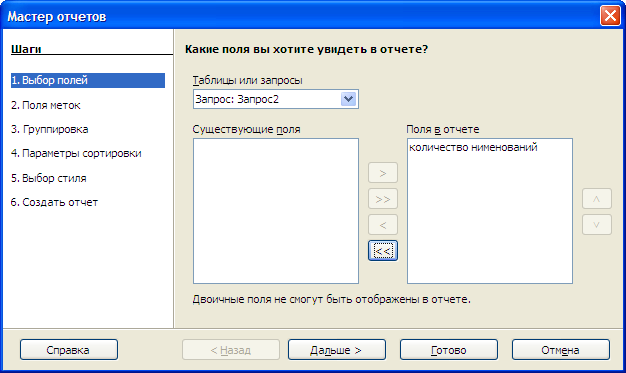Select step 4. Параметры сортировки
626x373 pixels.
point(76,153)
